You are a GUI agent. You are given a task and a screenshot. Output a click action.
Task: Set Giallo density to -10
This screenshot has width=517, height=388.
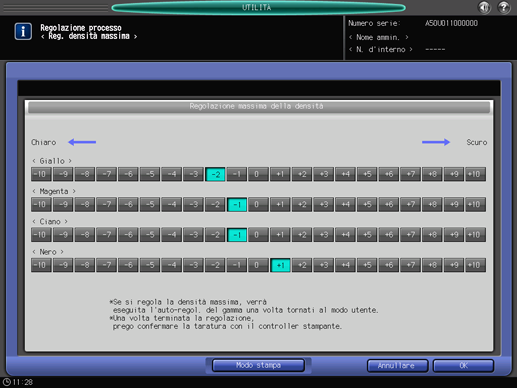pos(41,174)
